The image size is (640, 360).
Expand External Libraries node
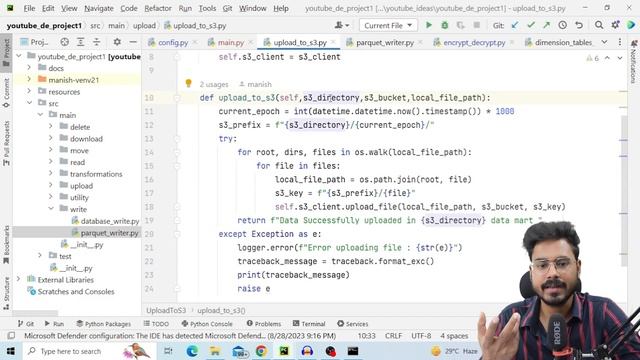tap(19, 280)
